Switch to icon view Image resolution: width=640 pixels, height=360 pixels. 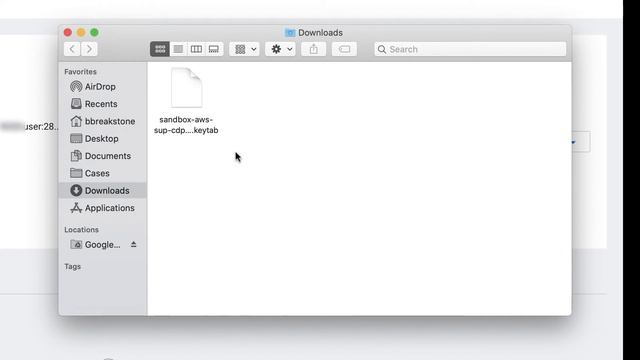point(160,49)
